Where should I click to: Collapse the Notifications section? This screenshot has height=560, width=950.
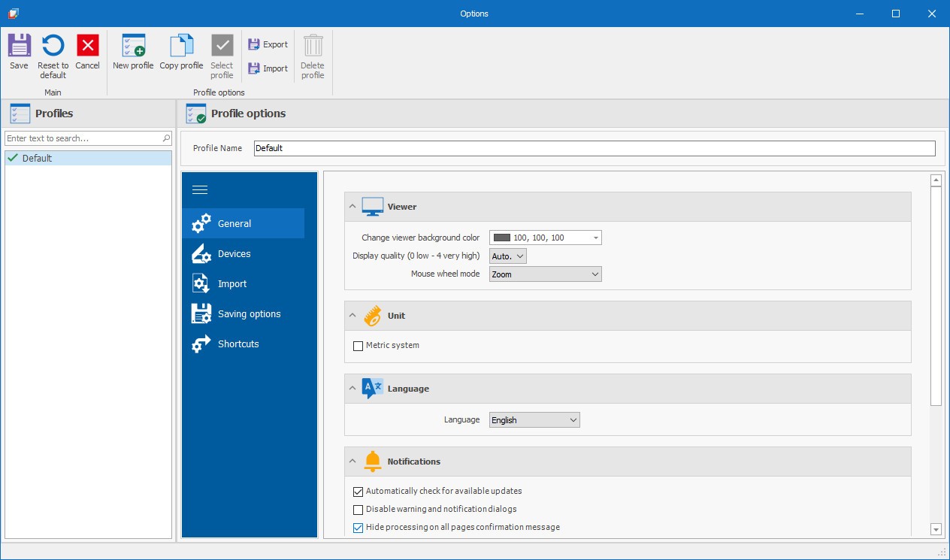point(352,462)
